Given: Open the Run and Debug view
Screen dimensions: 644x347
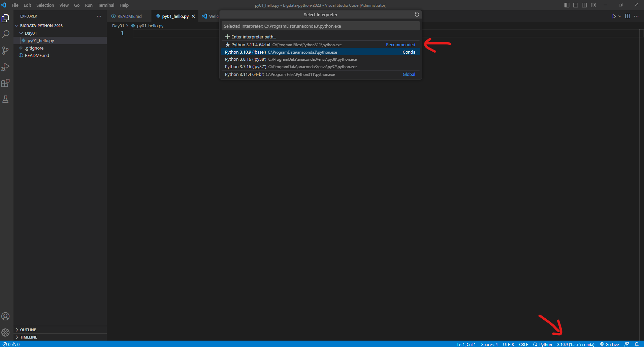Looking at the screenshot, I should click(5, 67).
